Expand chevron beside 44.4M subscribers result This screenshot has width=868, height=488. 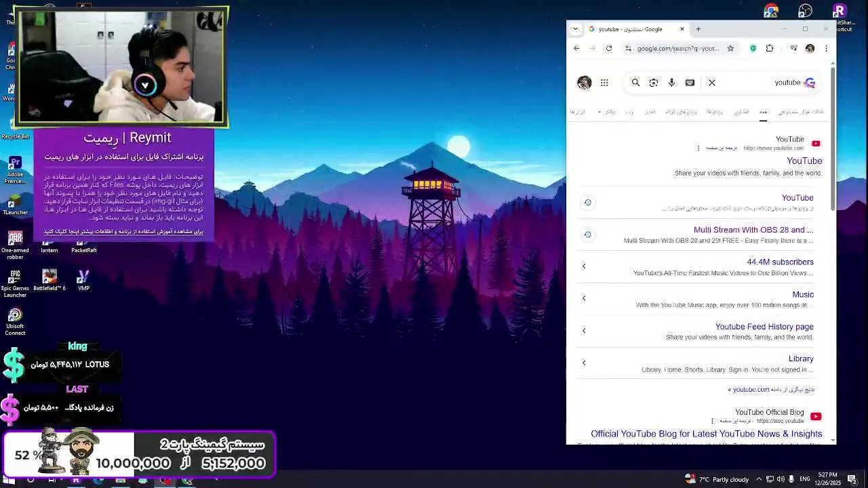[584, 266]
